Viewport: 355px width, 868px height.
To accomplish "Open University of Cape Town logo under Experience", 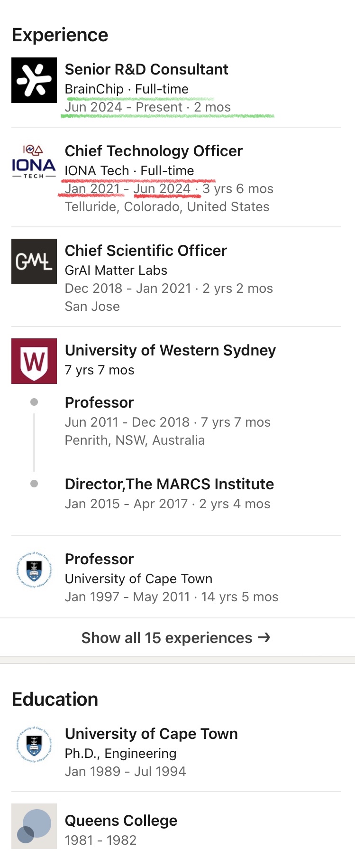I will coord(34,570).
